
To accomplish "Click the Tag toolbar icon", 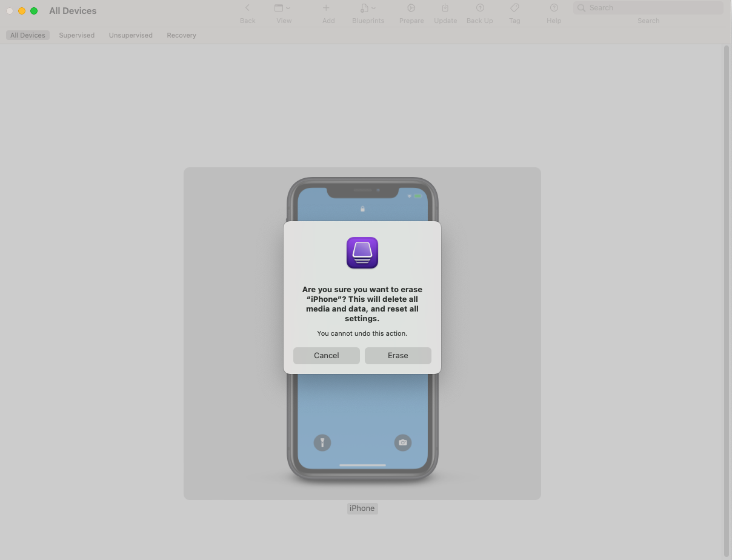I will pyautogui.click(x=514, y=8).
